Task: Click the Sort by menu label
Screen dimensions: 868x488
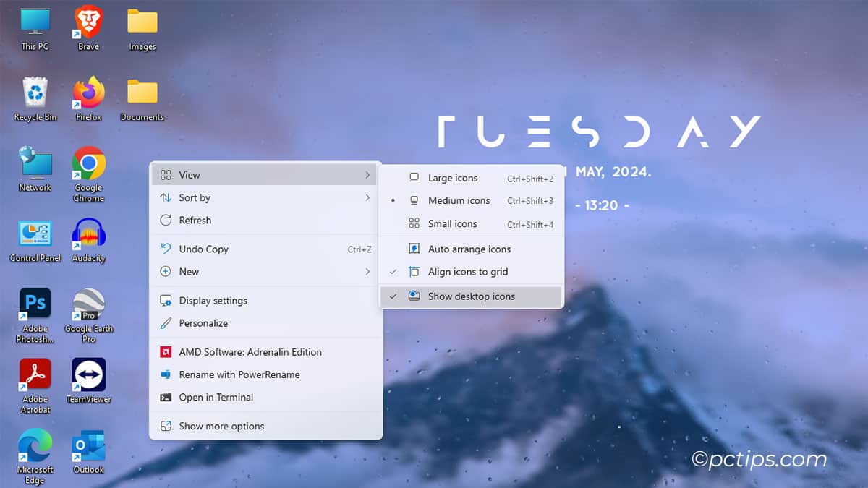Action: click(195, 197)
